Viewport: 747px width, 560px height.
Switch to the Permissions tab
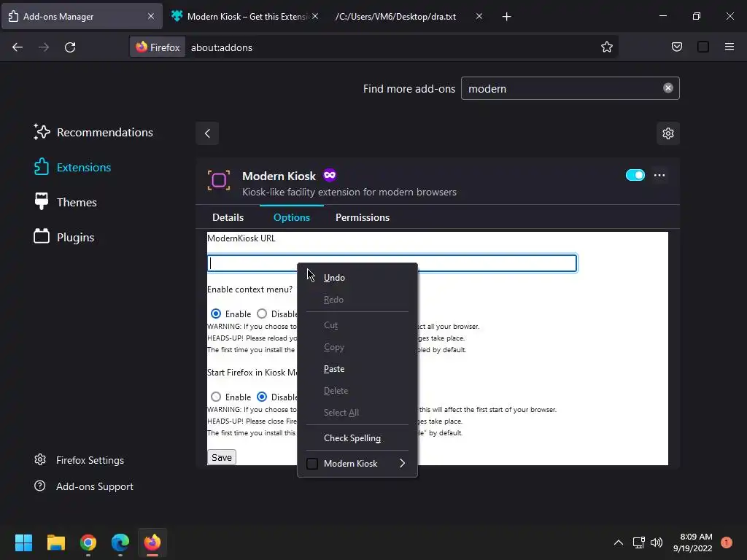tap(363, 217)
